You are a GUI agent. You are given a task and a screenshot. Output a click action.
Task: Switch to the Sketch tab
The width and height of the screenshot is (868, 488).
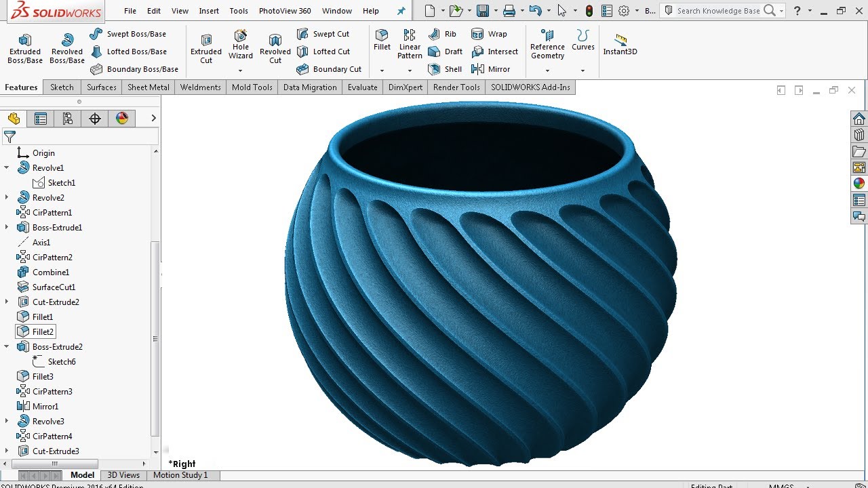62,87
